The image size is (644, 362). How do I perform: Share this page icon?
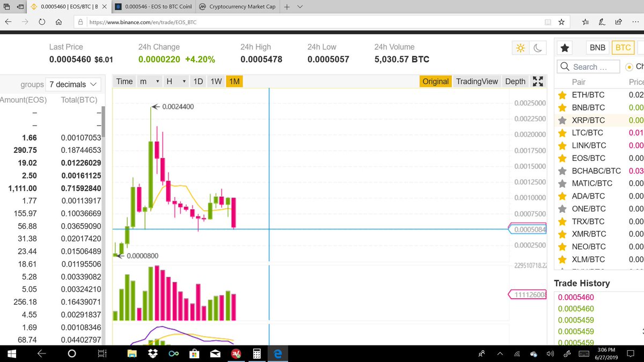pyautogui.click(x=618, y=23)
